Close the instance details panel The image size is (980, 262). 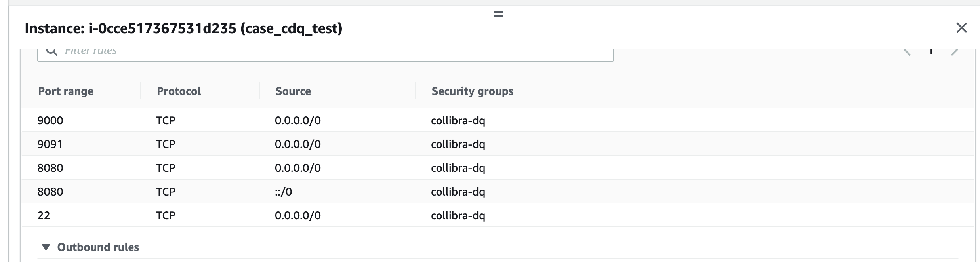click(961, 28)
